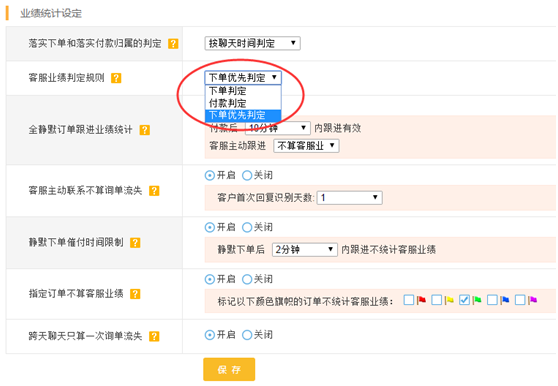
Task: Select 关闭 for 静默下单催付时间限制
Action: click(247, 227)
